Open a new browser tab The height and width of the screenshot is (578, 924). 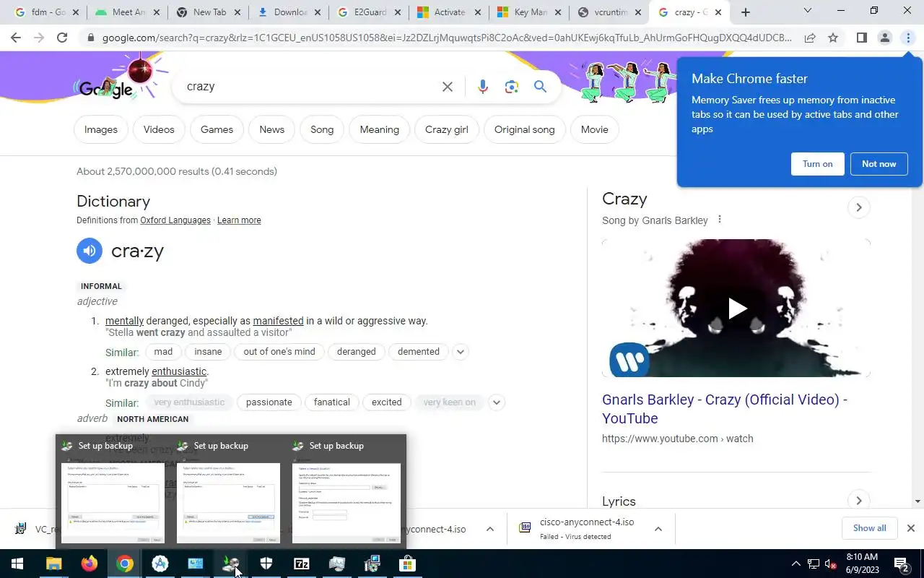(746, 12)
